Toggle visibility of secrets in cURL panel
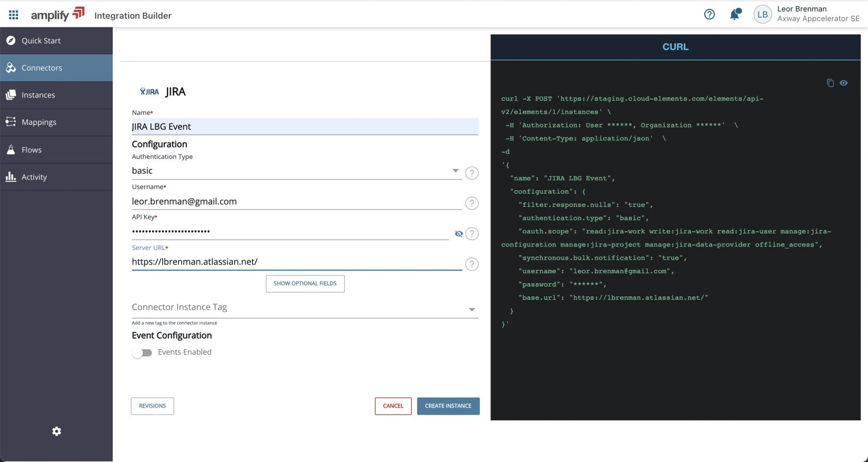 [x=843, y=83]
